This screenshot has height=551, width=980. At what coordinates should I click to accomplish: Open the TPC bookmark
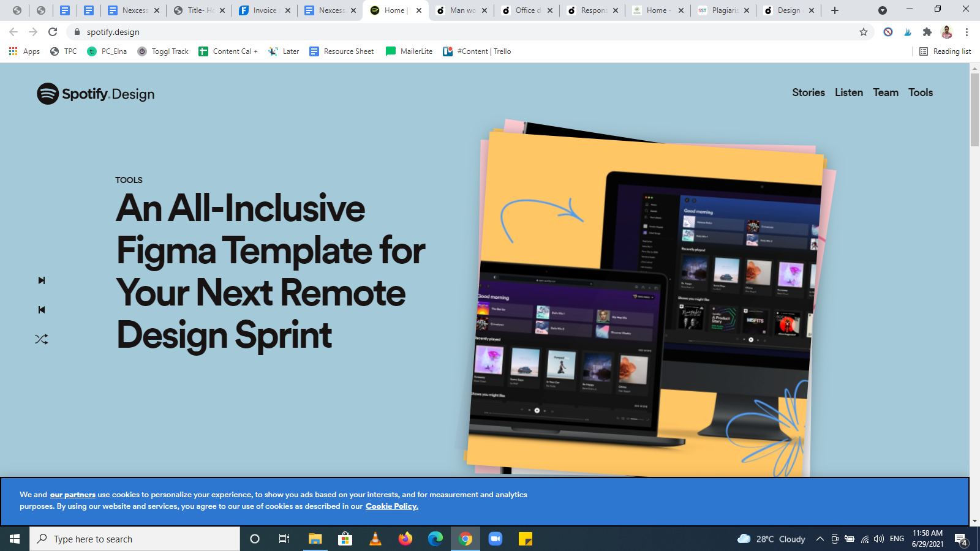[64, 51]
